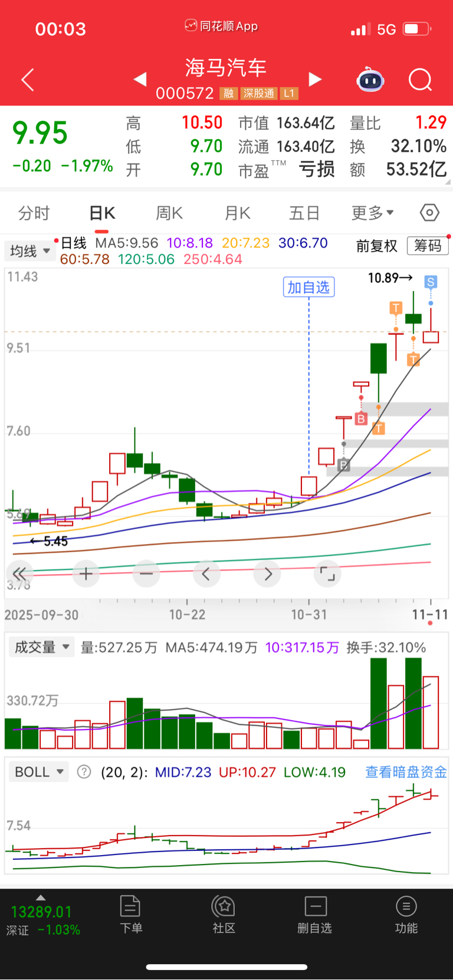This screenshot has height=980, width=453.
Task: Open 下单 order placement
Action: click(x=130, y=914)
